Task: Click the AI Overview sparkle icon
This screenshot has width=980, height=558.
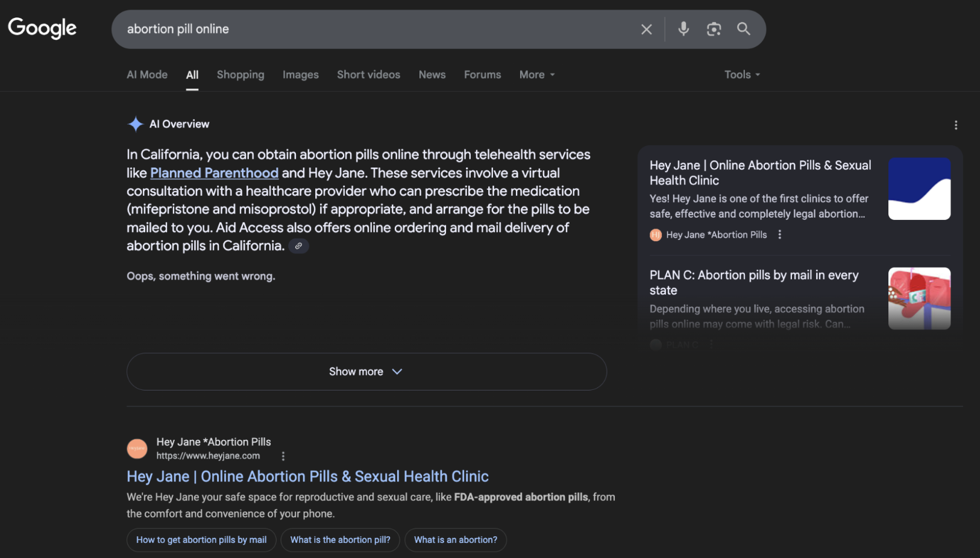Action: coord(136,124)
